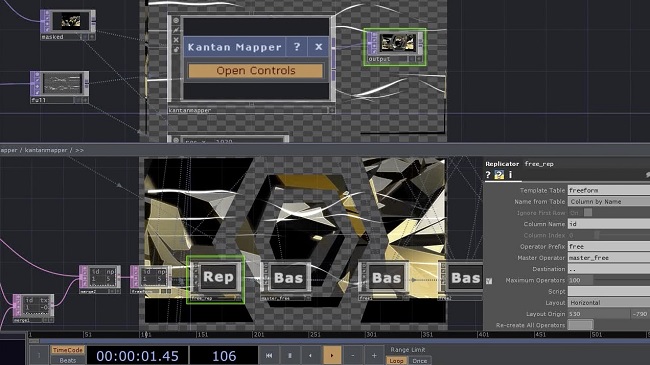Show the operator info 'i' icon
This screenshot has width=650, height=365.
pos(510,175)
